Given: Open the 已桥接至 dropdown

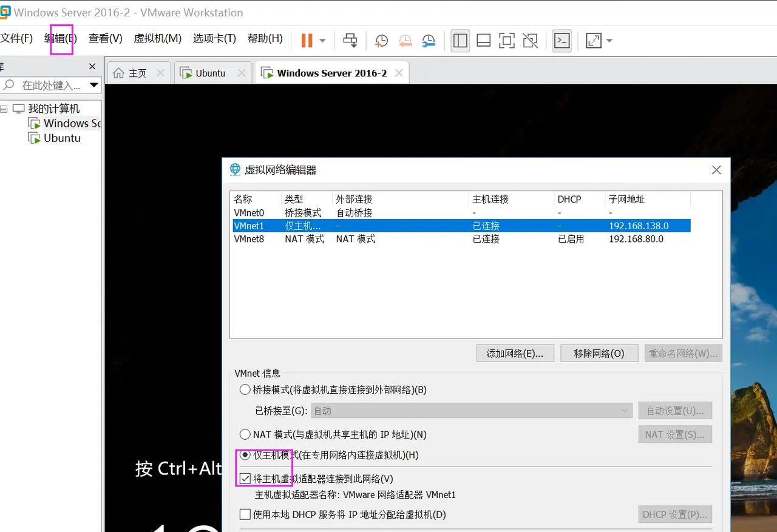Looking at the screenshot, I should [x=472, y=411].
